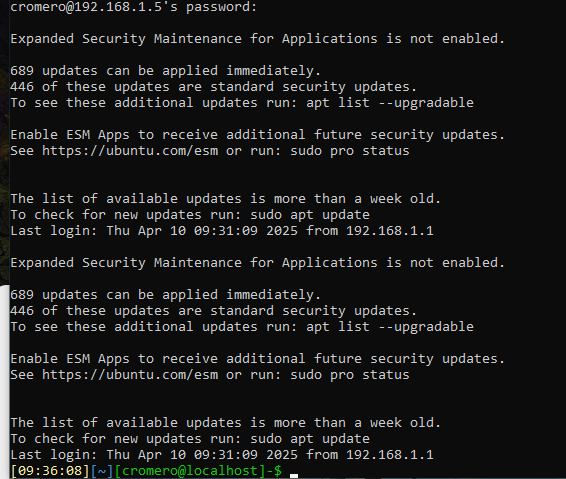
Task: Click the [09:36:08] timestamp in the prompt
Action: coord(50,471)
